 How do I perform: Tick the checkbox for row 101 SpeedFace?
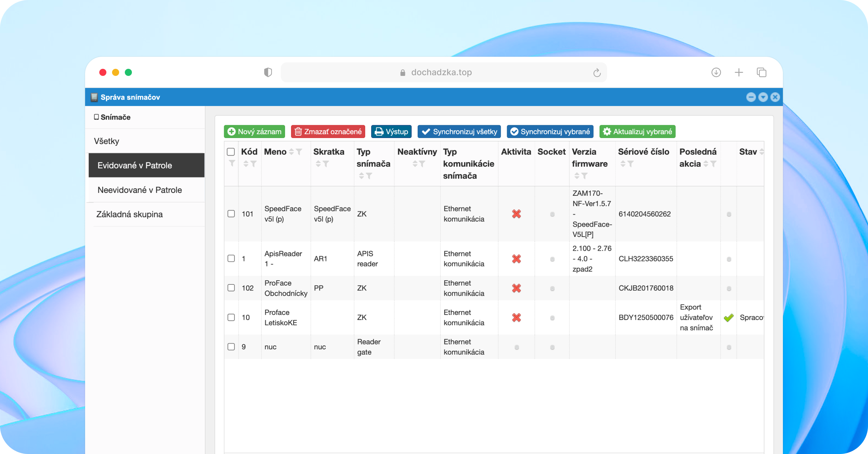(231, 214)
